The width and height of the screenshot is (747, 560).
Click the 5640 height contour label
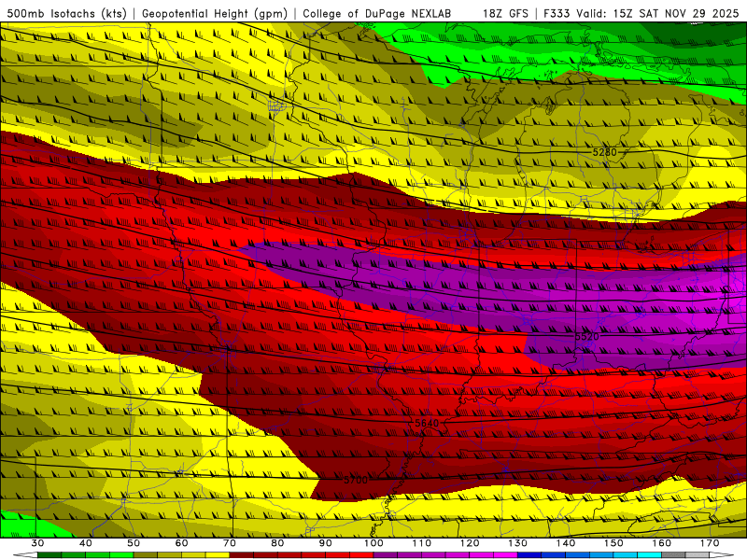click(x=427, y=424)
